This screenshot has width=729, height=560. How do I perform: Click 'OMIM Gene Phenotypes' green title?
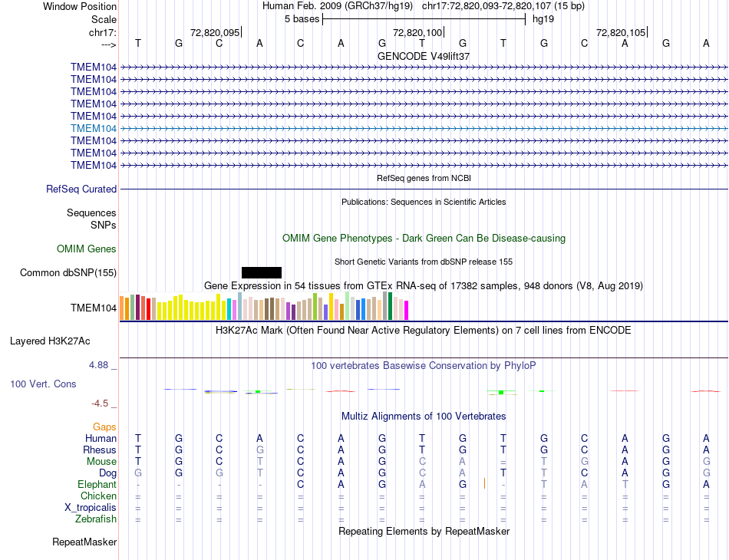point(424,238)
